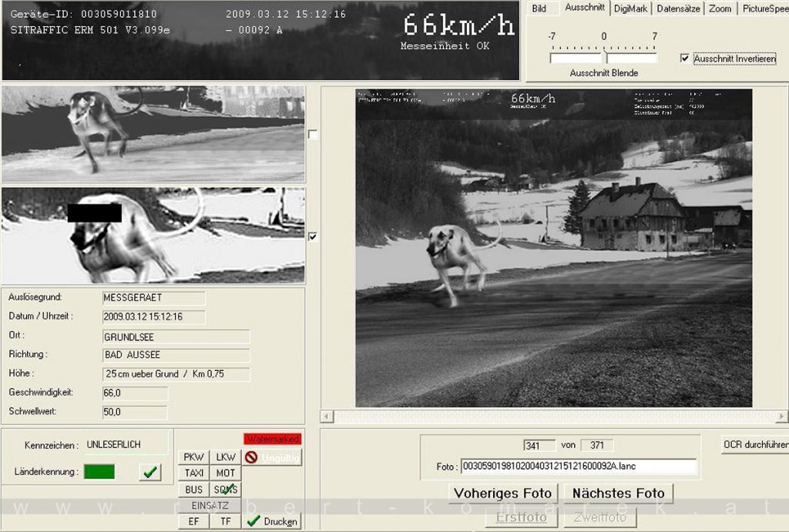Viewport: 789px width, 532px height.
Task: Switch to the DigiMark tab
Action: pyautogui.click(x=630, y=8)
